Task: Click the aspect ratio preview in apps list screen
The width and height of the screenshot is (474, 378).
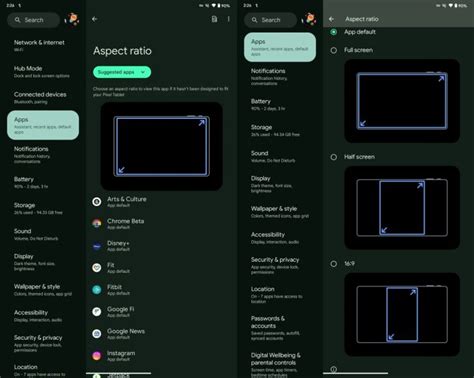Action: [162, 146]
